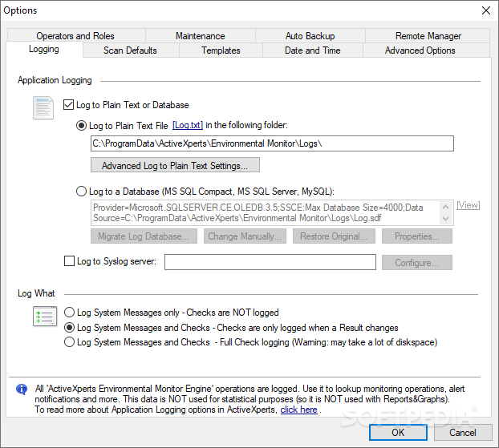Switch to the Remote Manager tab
499x448 pixels.
click(428, 36)
